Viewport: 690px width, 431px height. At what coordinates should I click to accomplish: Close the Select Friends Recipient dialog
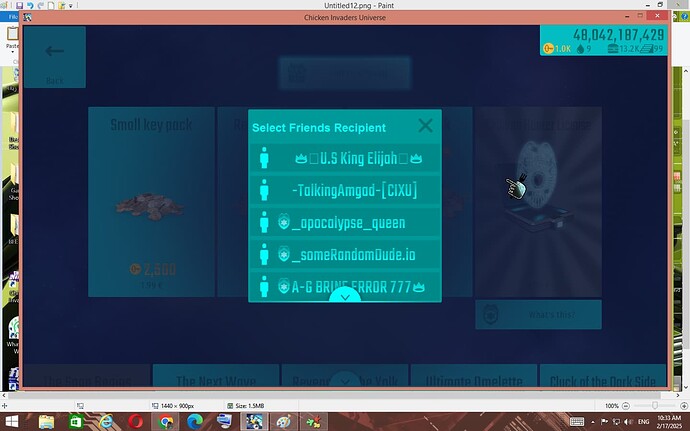425,126
